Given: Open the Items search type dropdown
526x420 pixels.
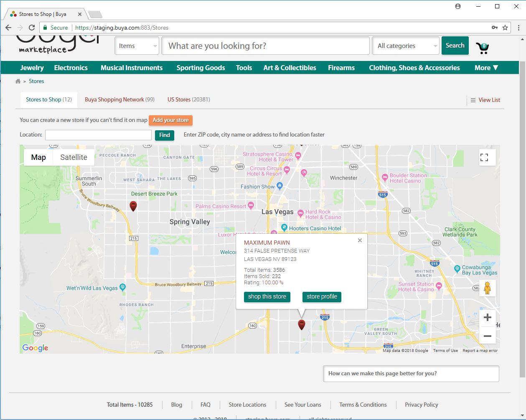Looking at the screenshot, I should pyautogui.click(x=137, y=46).
